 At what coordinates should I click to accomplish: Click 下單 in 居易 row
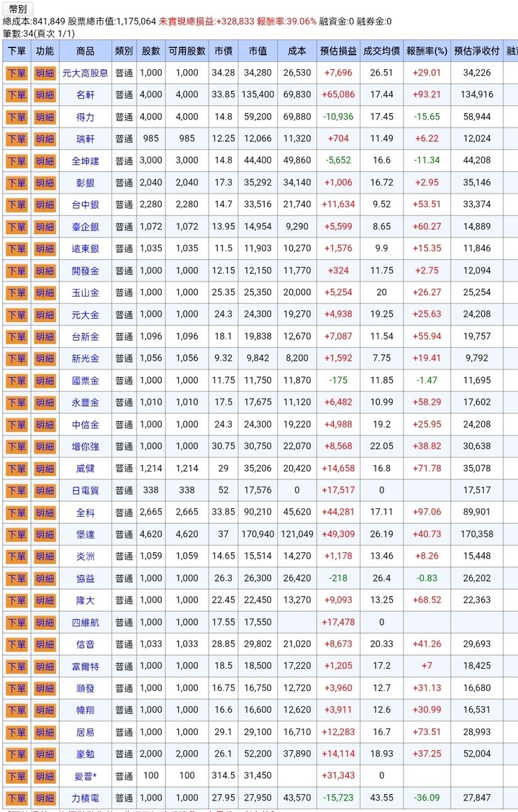coord(17,732)
